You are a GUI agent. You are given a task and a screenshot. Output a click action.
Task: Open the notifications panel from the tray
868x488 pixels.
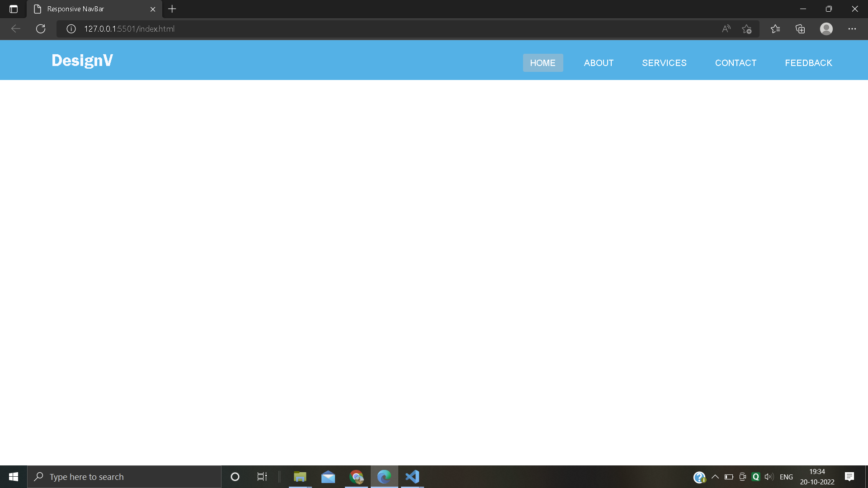pos(849,476)
